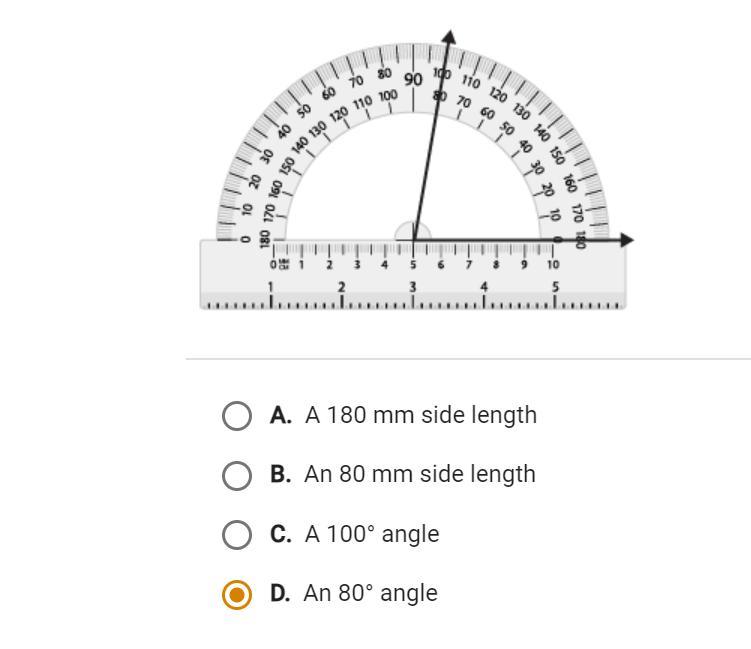Click the text "A 180 mm side length"
Viewport: 751px width, 649px height.
421,415
